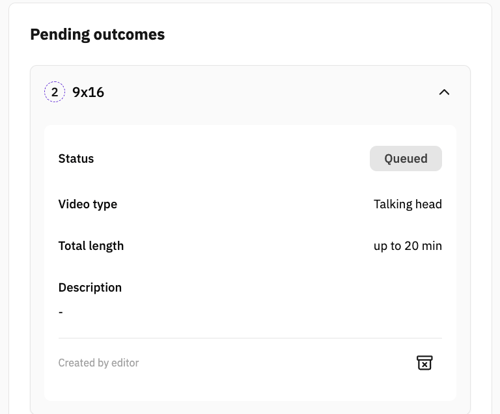Screen dimensions: 500x414
Task: Click the word editor in the footer text
Action: click(x=125, y=363)
